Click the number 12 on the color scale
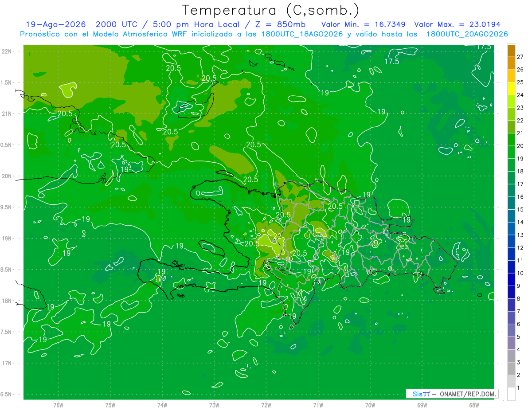532x411 pixels. point(520,248)
